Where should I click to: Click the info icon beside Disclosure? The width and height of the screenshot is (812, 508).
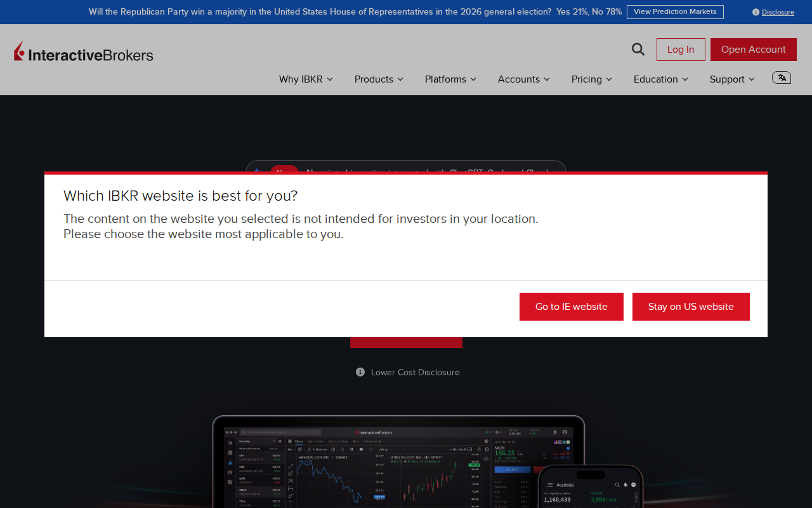tap(756, 12)
